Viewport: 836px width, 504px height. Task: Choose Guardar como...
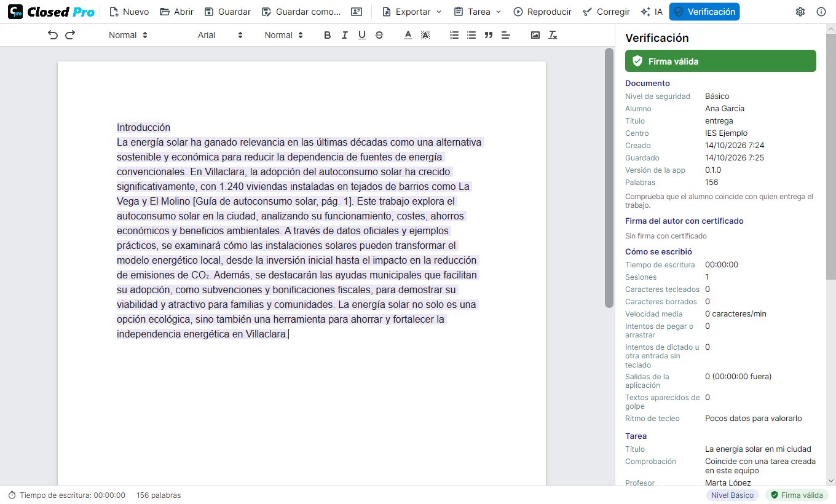[x=301, y=12]
